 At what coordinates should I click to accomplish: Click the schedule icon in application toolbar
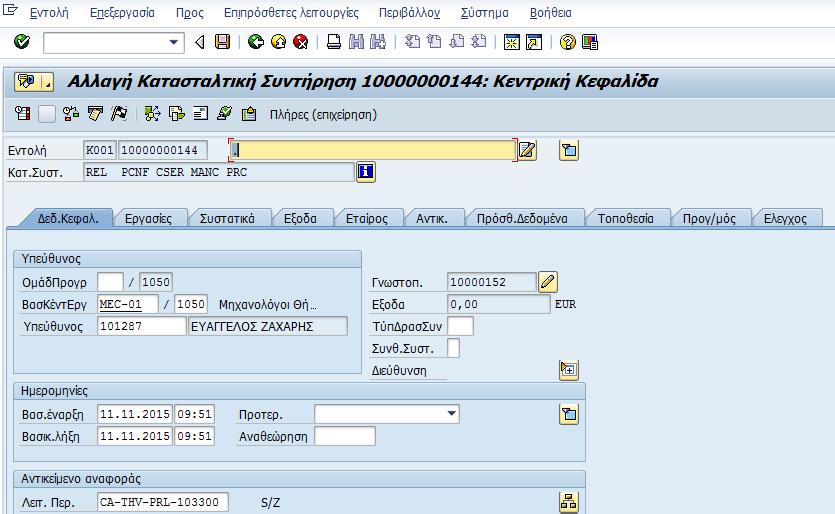[x=70, y=113]
